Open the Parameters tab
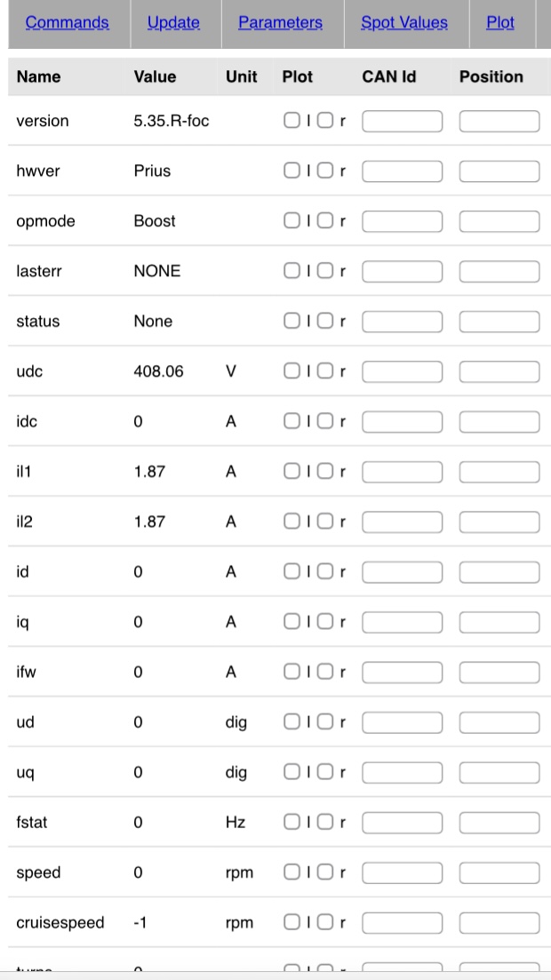Image resolution: width=551 pixels, height=980 pixels. (x=280, y=23)
